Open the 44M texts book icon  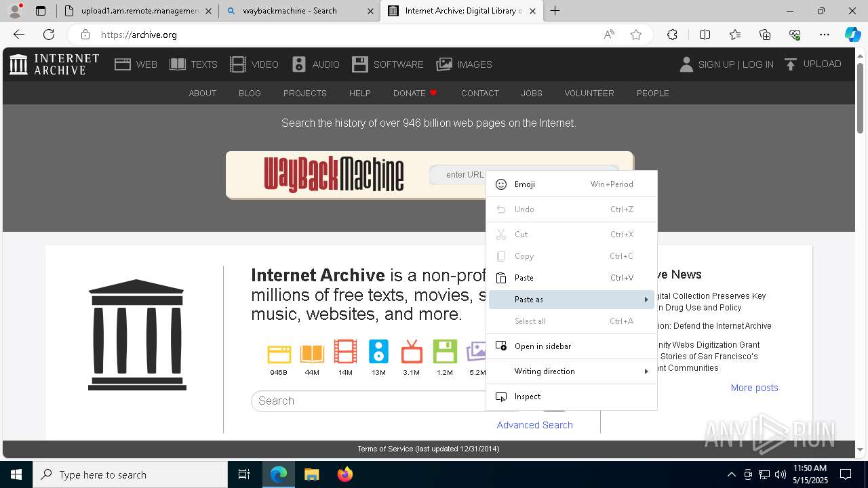(x=312, y=354)
